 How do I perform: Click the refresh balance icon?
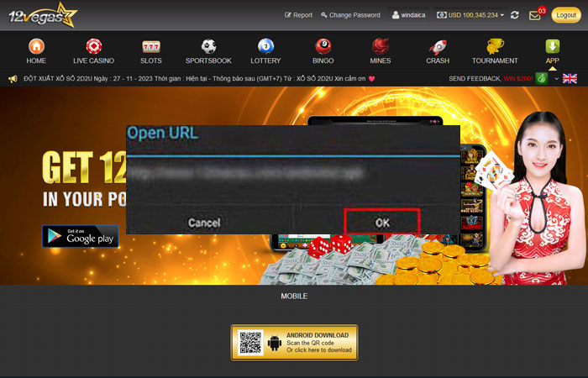(514, 15)
